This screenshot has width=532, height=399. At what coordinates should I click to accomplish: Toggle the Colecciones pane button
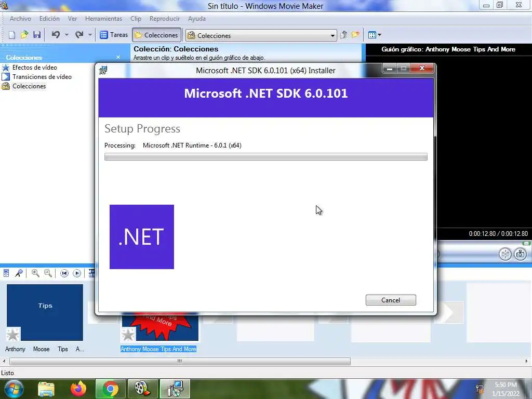pyautogui.click(x=156, y=35)
